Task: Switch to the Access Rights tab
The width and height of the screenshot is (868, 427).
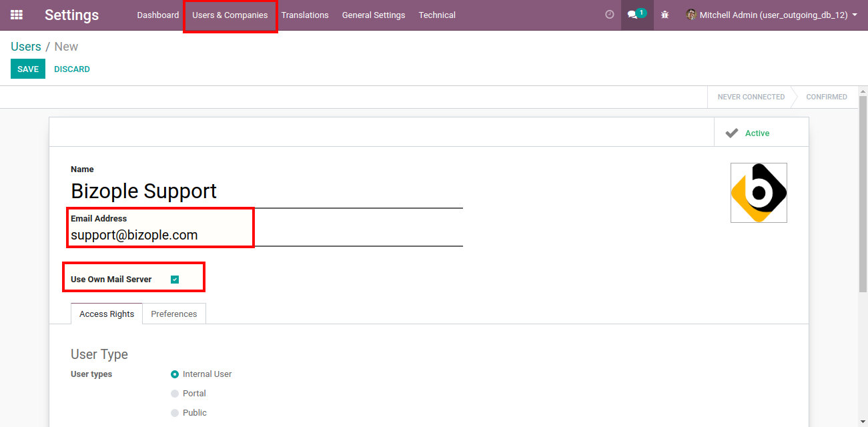Action: (x=107, y=314)
